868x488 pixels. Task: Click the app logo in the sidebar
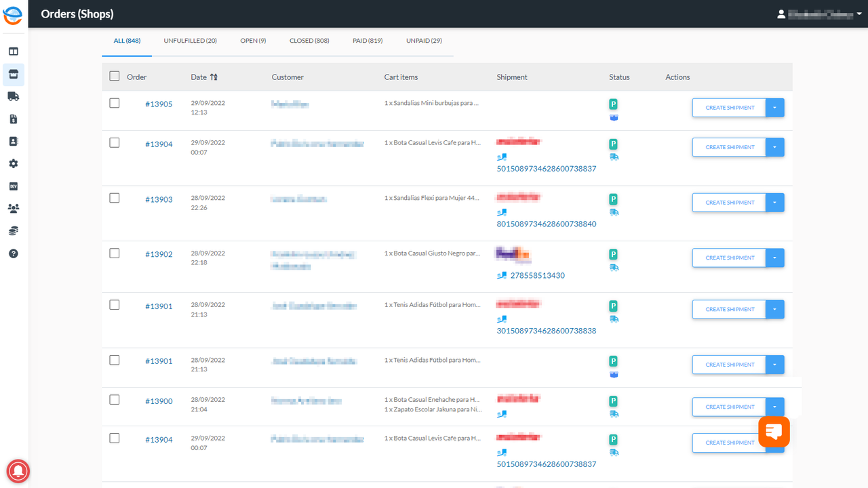click(13, 14)
